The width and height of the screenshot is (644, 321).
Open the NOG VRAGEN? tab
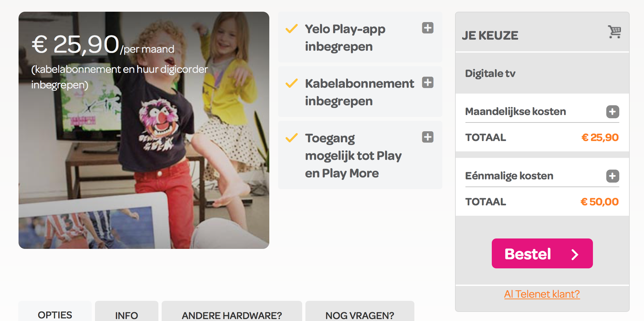pyautogui.click(x=360, y=315)
